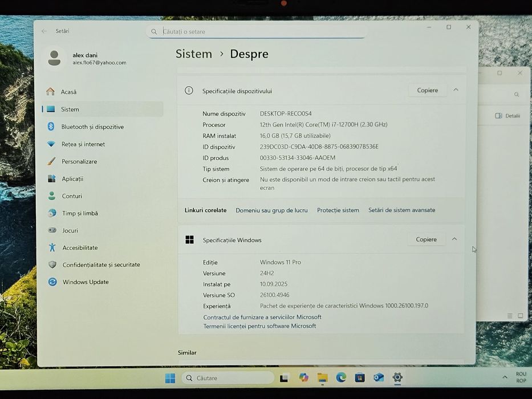Open Bluetooth și dispozitive settings icon
Image resolution: width=532 pixels, height=399 pixels.
pos(51,127)
